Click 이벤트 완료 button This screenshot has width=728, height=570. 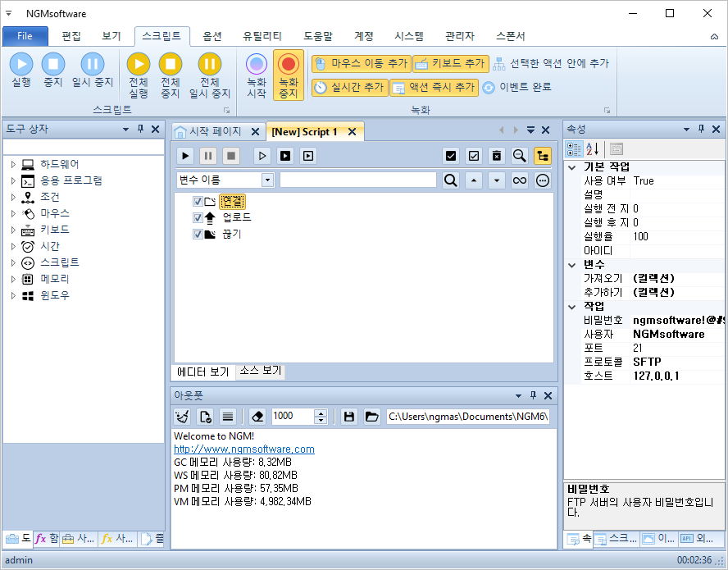coord(516,87)
